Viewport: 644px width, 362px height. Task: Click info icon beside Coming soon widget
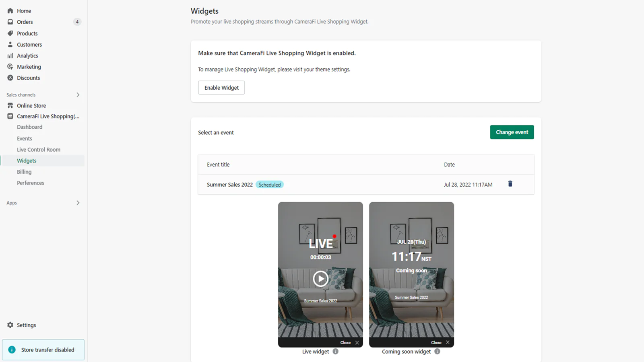437,352
